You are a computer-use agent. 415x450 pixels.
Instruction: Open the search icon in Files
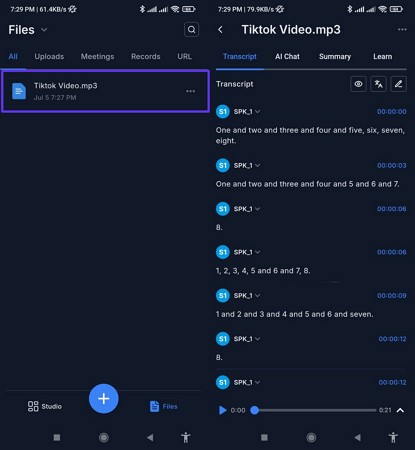tap(191, 30)
